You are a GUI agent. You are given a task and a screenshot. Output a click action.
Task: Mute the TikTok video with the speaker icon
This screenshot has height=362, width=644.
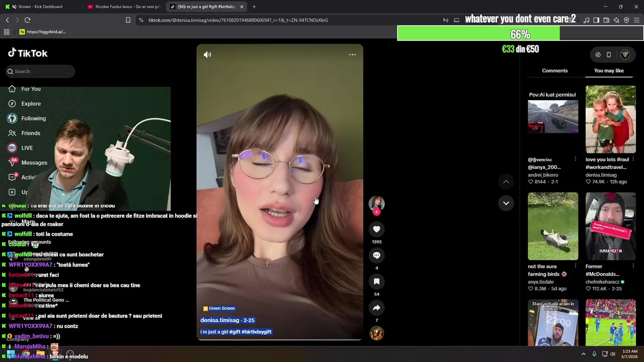click(x=207, y=54)
